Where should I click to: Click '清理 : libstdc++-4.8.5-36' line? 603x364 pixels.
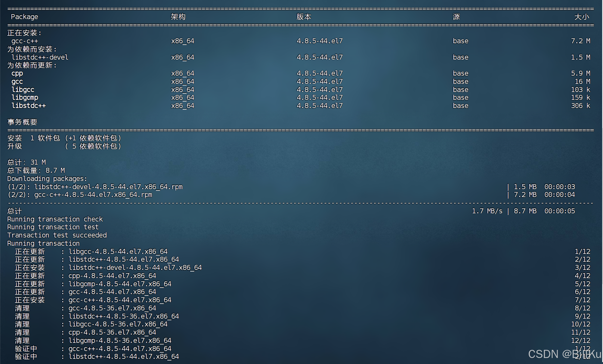click(x=97, y=316)
